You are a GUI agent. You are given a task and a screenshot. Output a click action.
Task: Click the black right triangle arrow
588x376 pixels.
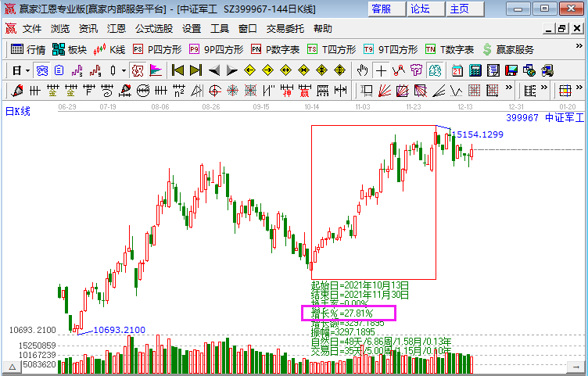232,70
